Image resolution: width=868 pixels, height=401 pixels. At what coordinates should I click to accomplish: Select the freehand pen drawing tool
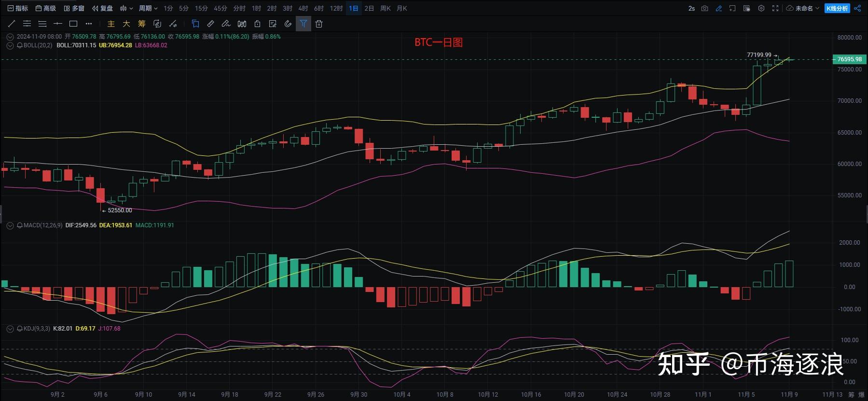[x=226, y=24]
